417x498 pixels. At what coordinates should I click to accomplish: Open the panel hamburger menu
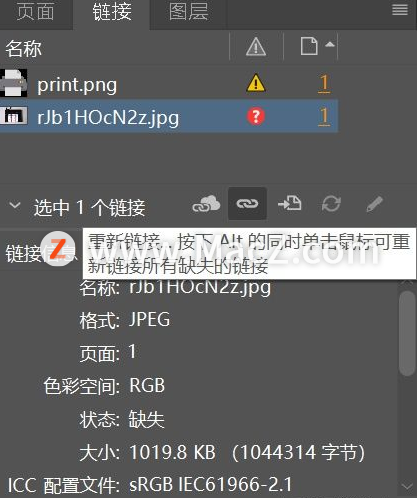(400, 10)
